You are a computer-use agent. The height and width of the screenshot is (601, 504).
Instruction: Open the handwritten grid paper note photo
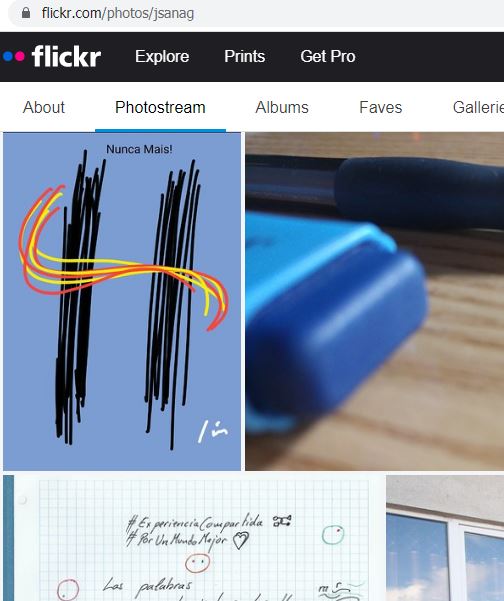pos(192,538)
